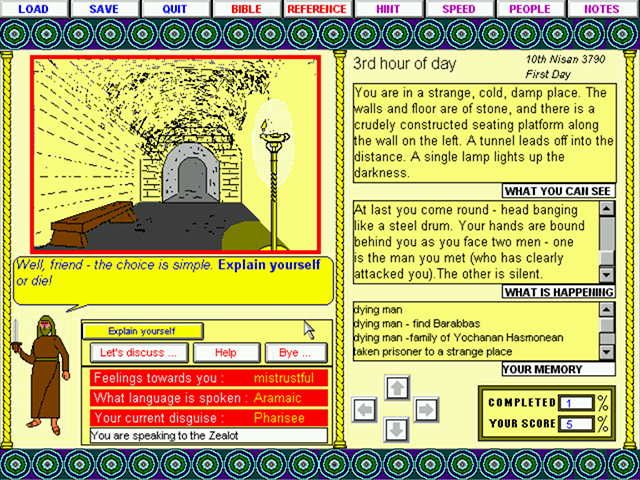
Task: Select memory 'dying man -family of Yochanan Hasmonean'
Action: [x=458, y=338]
